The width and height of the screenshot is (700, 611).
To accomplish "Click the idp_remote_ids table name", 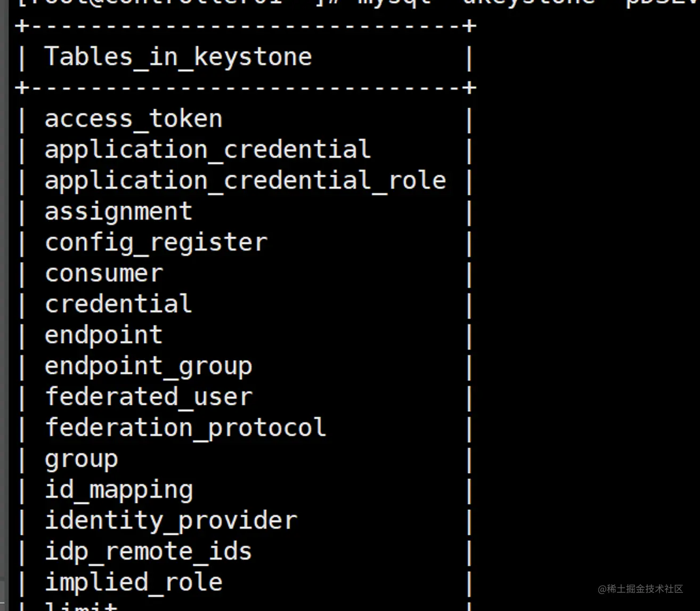I will point(148,552).
